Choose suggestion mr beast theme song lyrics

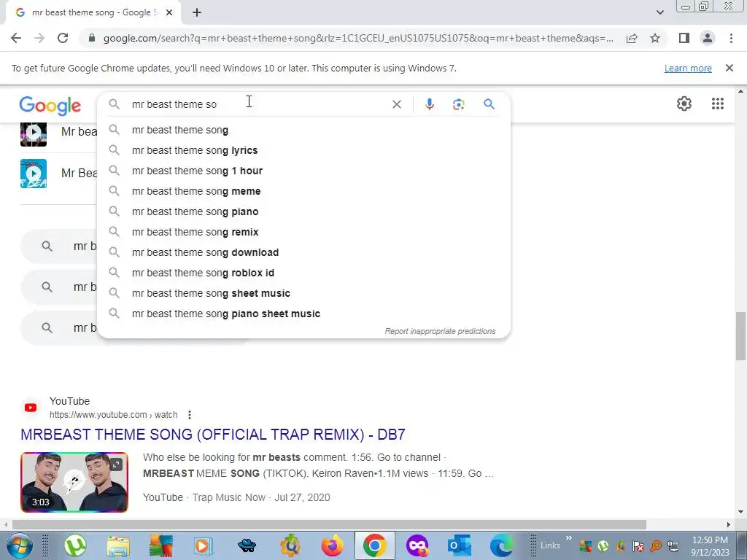click(303, 150)
